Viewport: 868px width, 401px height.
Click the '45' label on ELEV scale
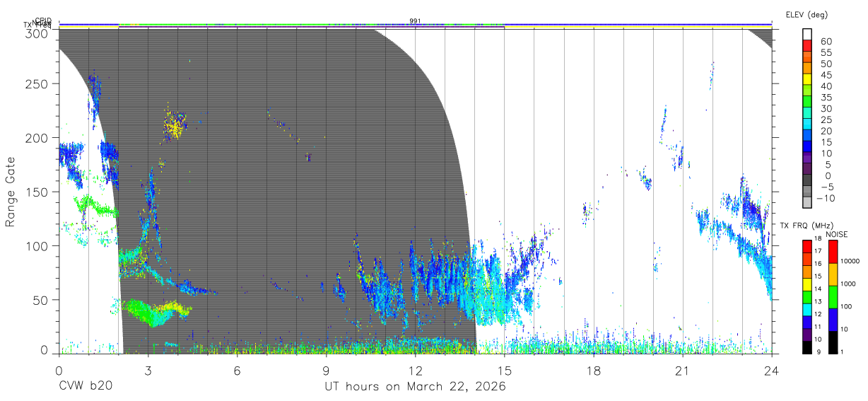coord(826,75)
